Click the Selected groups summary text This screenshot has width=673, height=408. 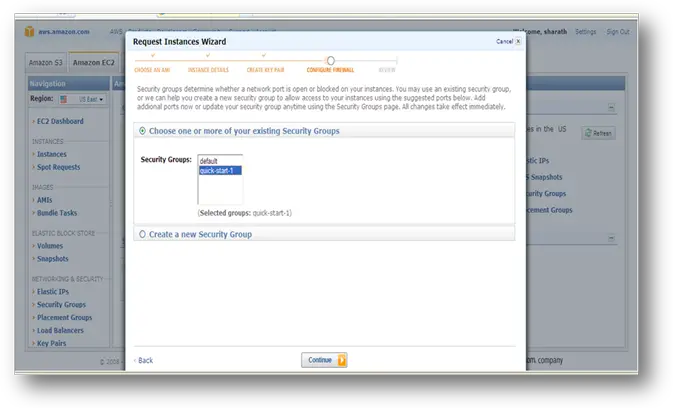[245, 213]
